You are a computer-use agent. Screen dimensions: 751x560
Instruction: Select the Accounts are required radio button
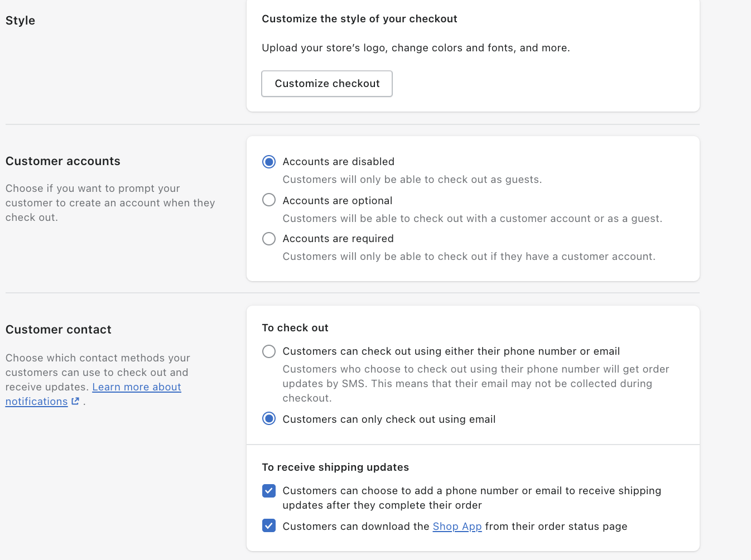click(269, 239)
